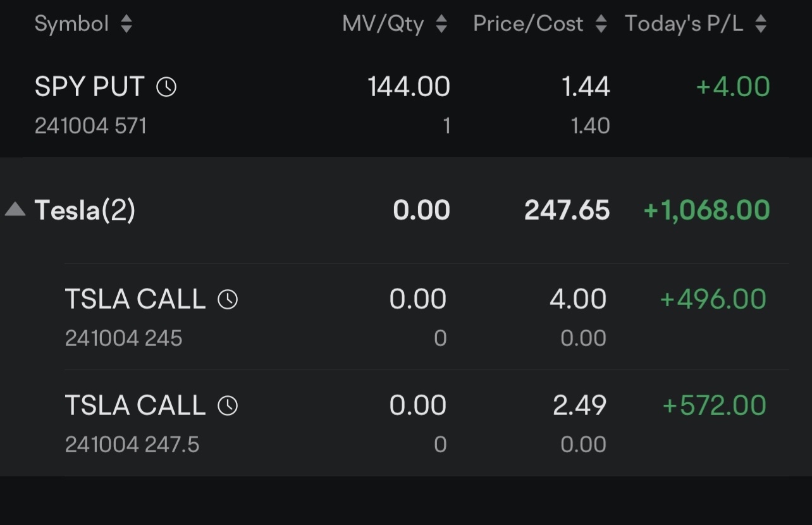812x525 pixels.
Task: Collapse the Tesla(2) group triangle
Action: point(15,209)
